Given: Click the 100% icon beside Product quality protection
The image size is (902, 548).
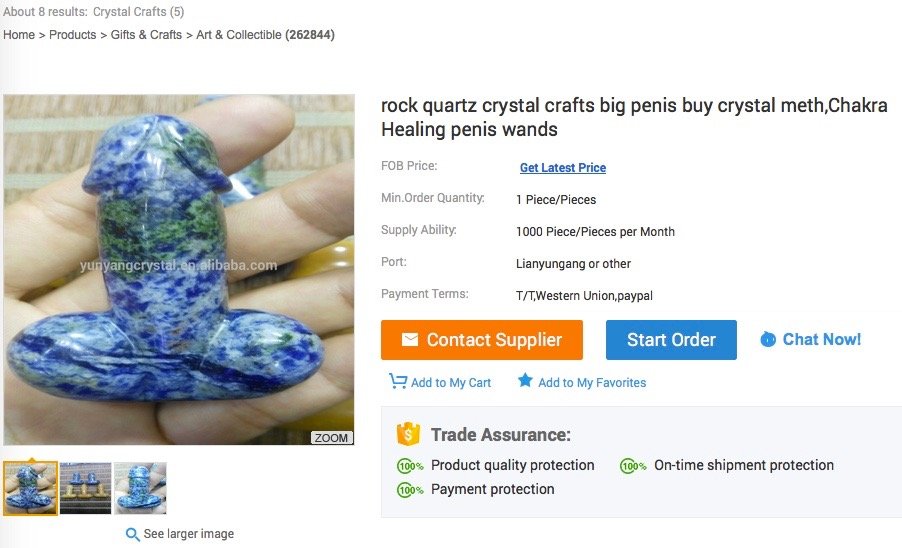Looking at the screenshot, I should coord(410,466).
